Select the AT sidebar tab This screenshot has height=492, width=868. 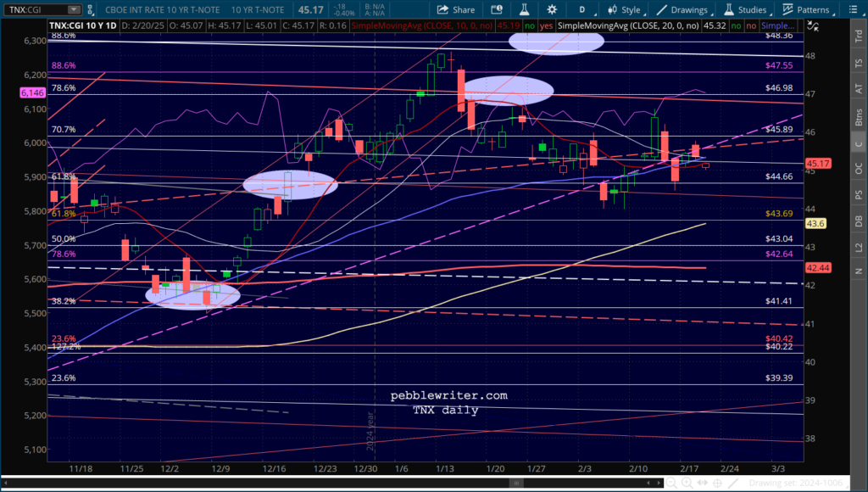(x=859, y=89)
